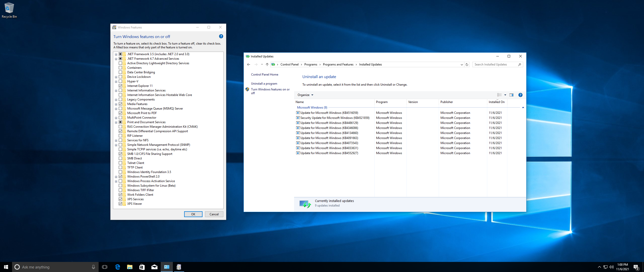
Task: Click the network tray icon
Action: (x=606, y=267)
